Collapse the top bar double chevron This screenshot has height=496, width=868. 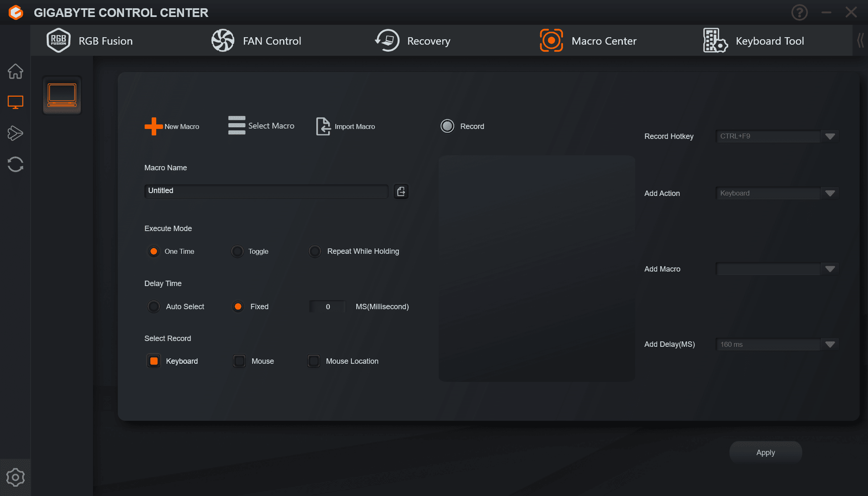point(861,40)
